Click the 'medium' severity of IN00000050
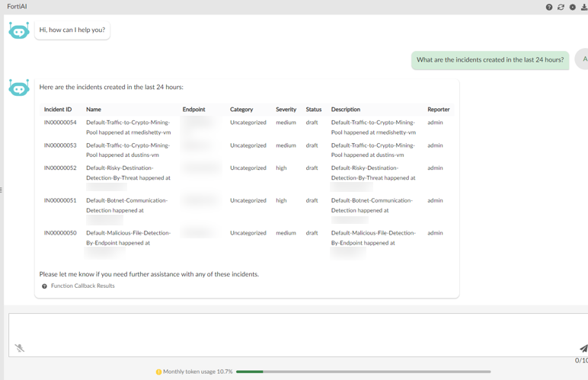The height and width of the screenshot is (380, 588). [286, 233]
